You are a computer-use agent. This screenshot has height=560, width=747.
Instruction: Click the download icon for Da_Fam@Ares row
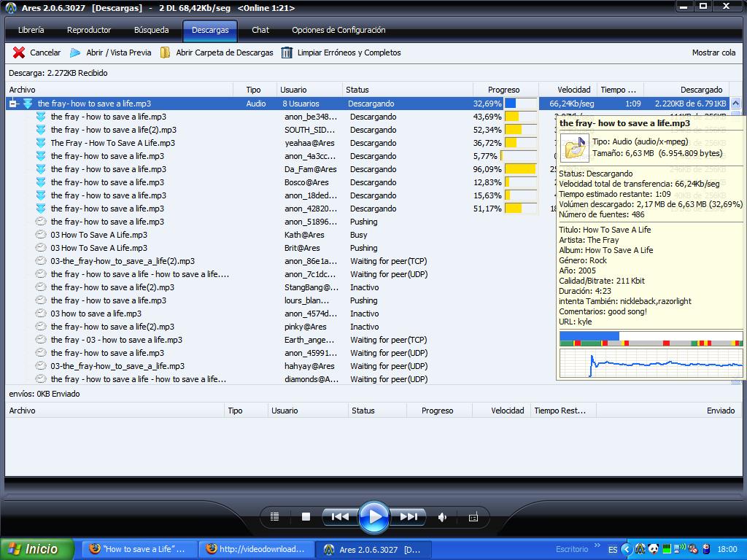[x=41, y=169]
